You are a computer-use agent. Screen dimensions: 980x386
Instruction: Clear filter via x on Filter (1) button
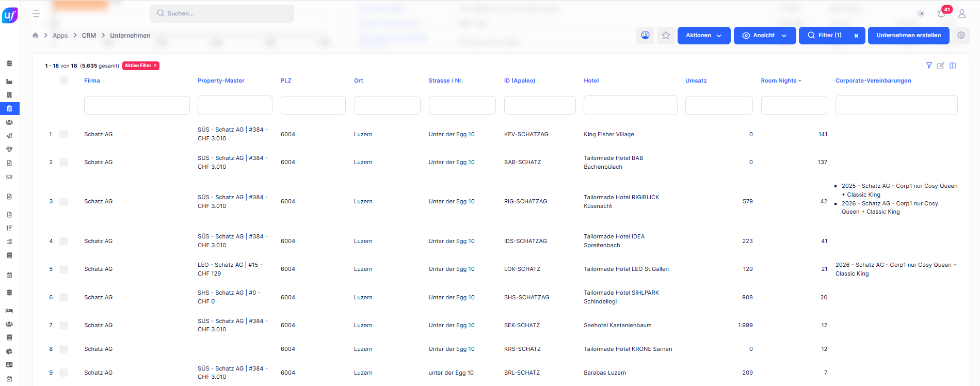click(856, 36)
